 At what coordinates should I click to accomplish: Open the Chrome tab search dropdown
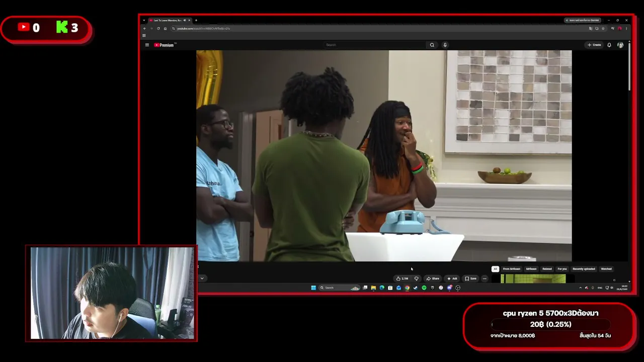144,21
